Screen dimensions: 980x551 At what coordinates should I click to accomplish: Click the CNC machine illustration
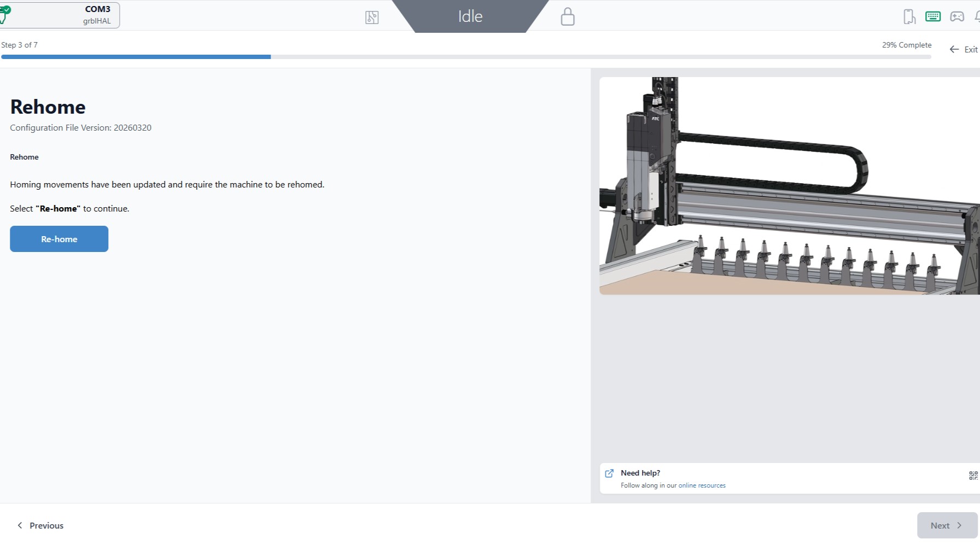pos(789,186)
